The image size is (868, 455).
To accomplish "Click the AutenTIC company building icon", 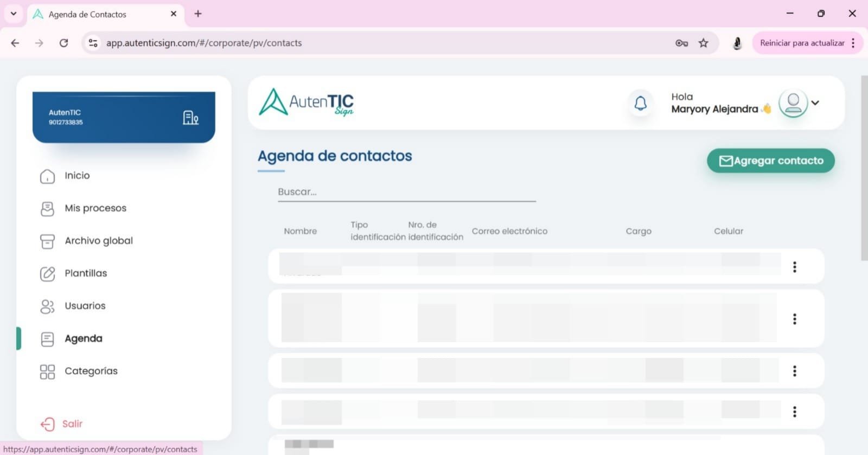I will click(190, 118).
